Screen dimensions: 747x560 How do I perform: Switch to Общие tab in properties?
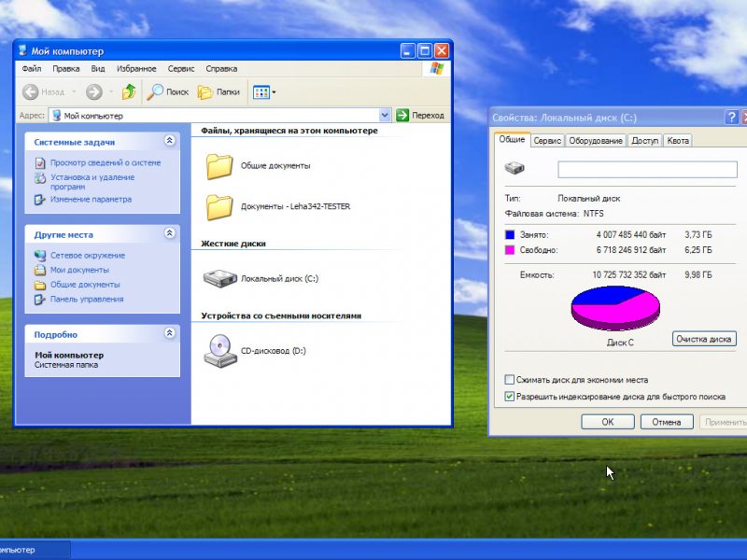[512, 139]
